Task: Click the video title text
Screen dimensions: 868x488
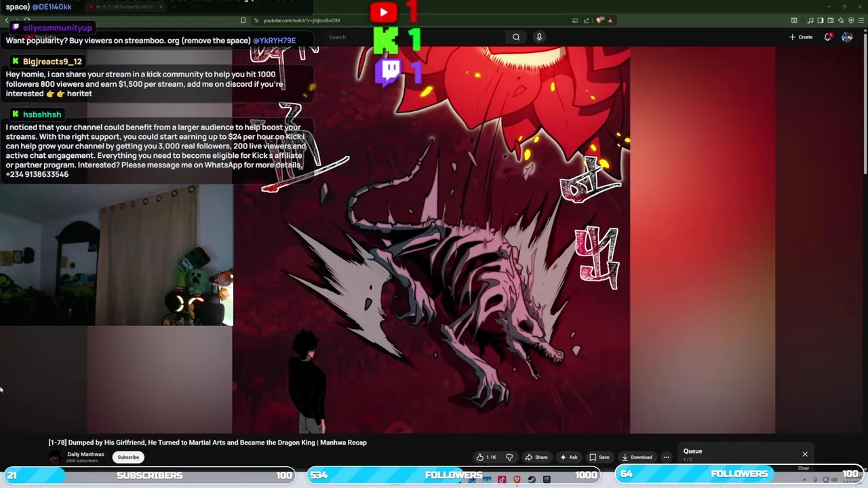Action: click(x=208, y=443)
